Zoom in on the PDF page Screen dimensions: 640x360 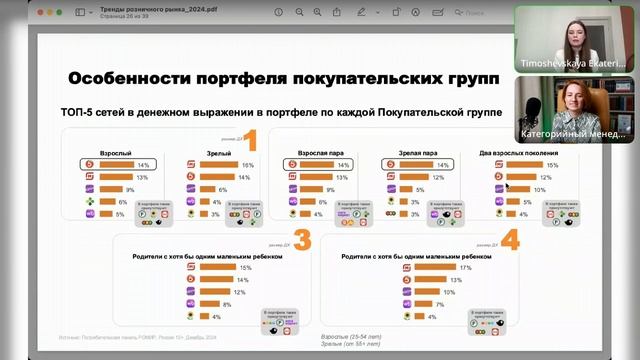317,12
